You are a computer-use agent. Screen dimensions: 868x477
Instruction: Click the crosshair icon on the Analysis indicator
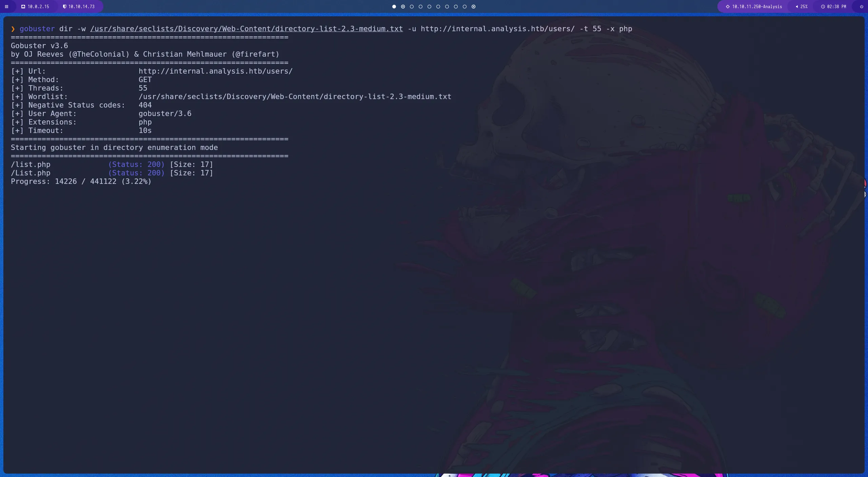[x=727, y=6]
